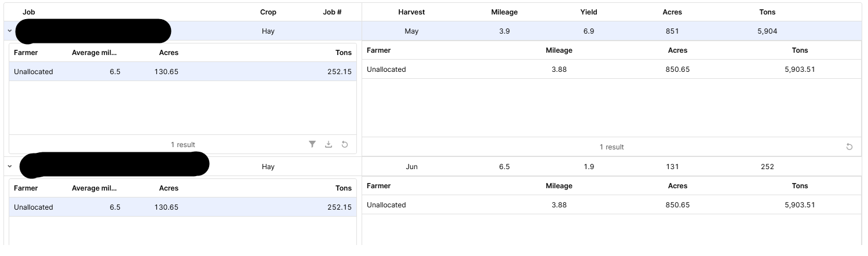Viewport: 868px width, 256px height.
Task: Click the filter funnel icon in table footer
Action: point(312,144)
